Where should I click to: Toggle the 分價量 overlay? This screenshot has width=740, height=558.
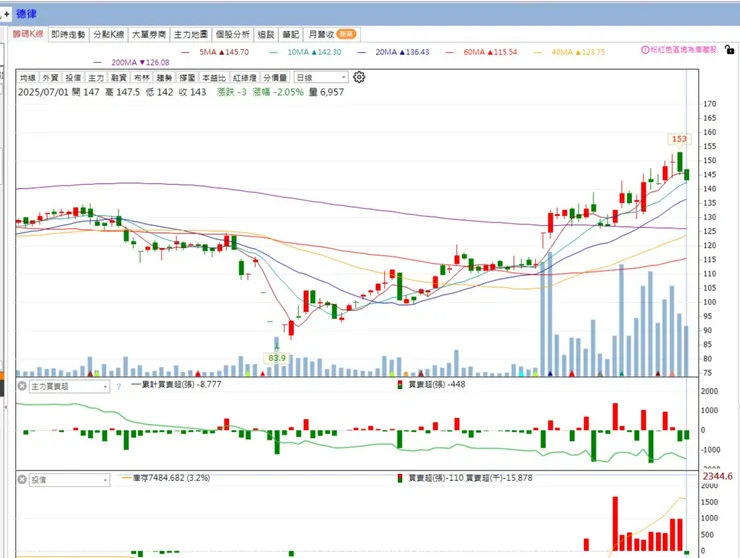(275, 77)
